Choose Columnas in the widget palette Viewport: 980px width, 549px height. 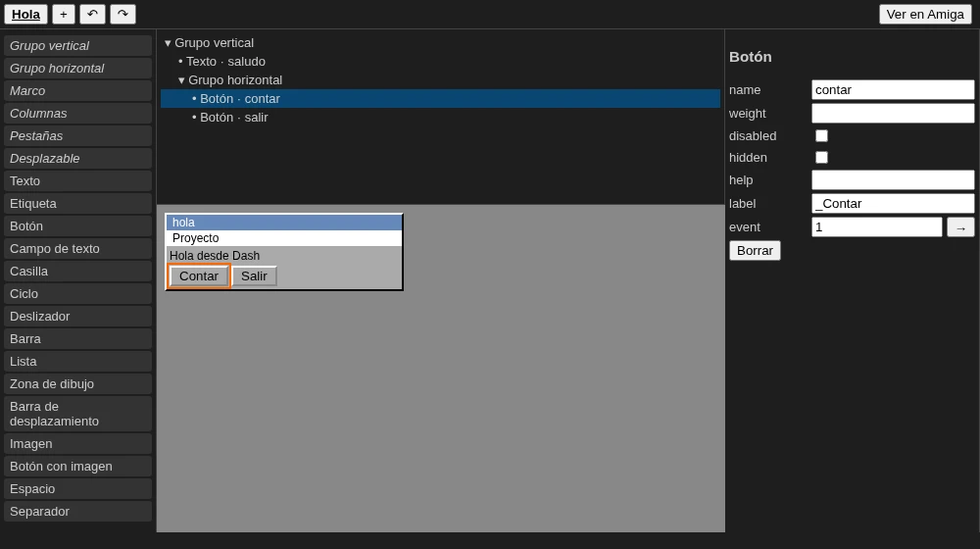coord(77,113)
